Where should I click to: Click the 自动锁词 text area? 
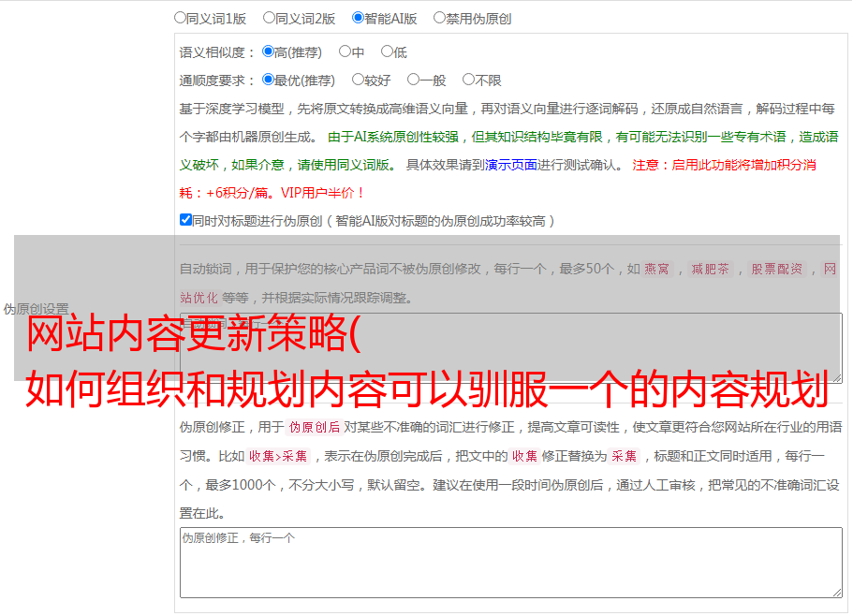click(511, 348)
